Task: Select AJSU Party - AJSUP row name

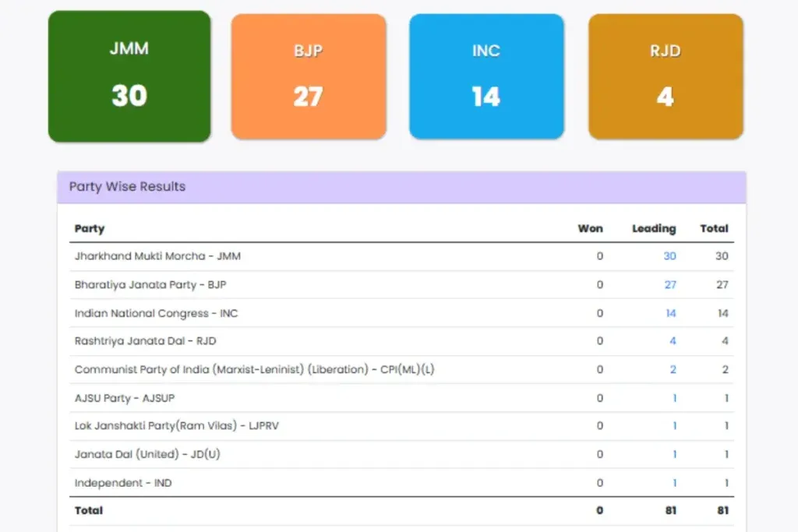Action: click(124, 398)
